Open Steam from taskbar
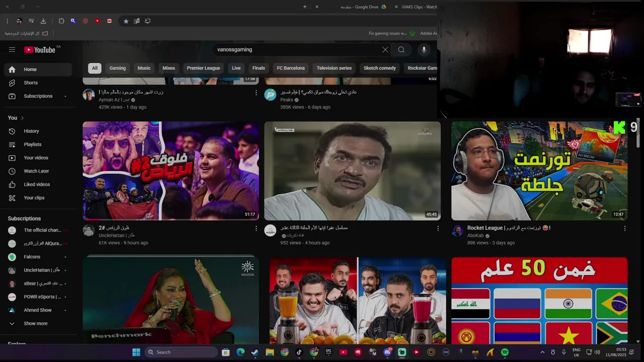644x362 pixels. coord(255,352)
